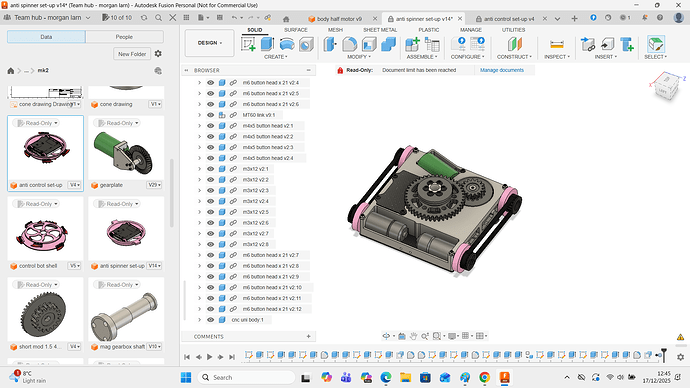
Task: Open the DESIGN workspace dropdown
Action: 209,43
